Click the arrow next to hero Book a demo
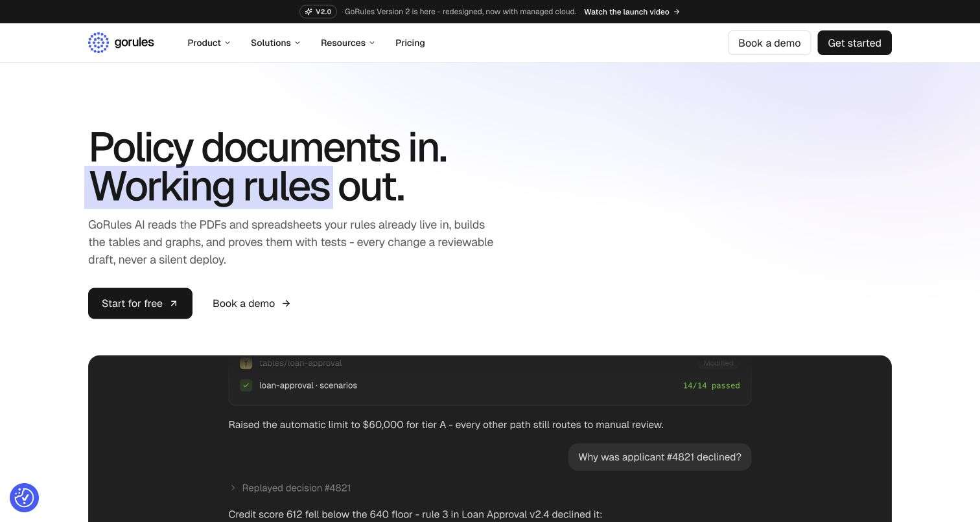Image resolution: width=980 pixels, height=522 pixels. pyautogui.click(x=286, y=304)
